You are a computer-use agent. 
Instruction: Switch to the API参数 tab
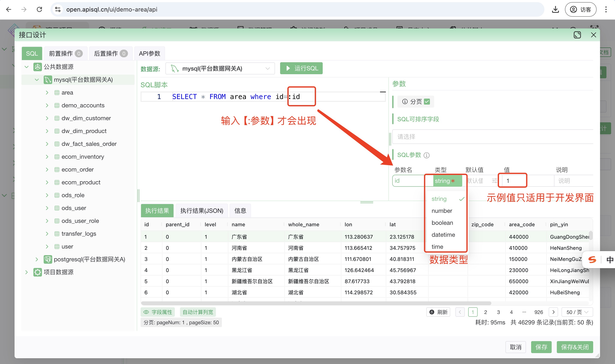[149, 53]
